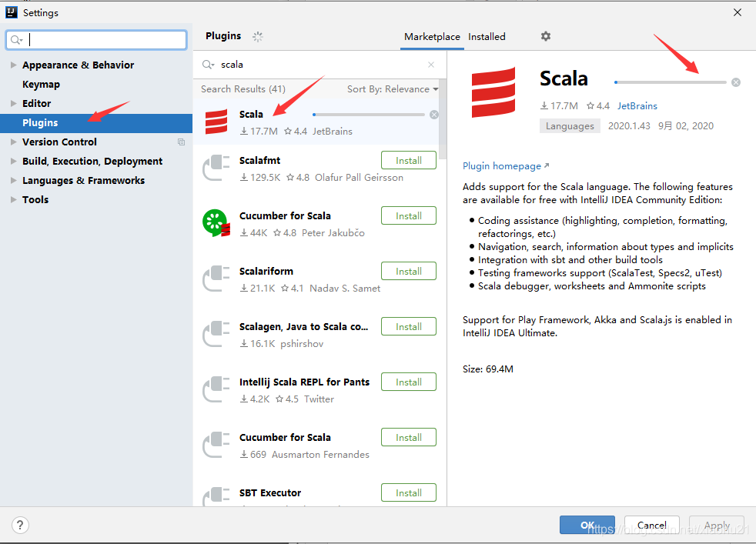The height and width of the screenshot is (544, 756).
Task: Select the Scala plugin row name
Action: 251,114
